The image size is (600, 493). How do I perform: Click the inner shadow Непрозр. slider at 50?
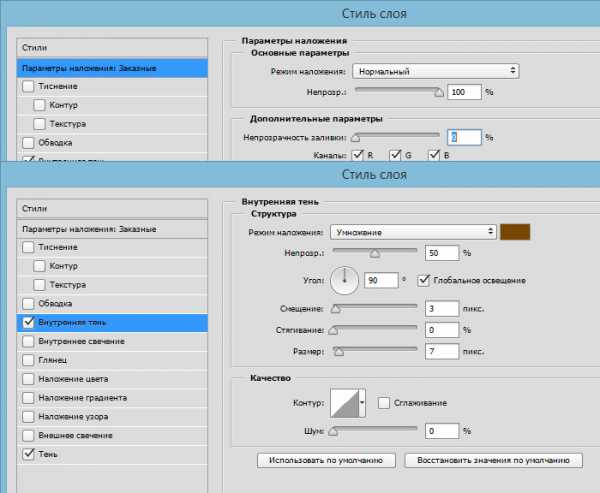point(375,252)
